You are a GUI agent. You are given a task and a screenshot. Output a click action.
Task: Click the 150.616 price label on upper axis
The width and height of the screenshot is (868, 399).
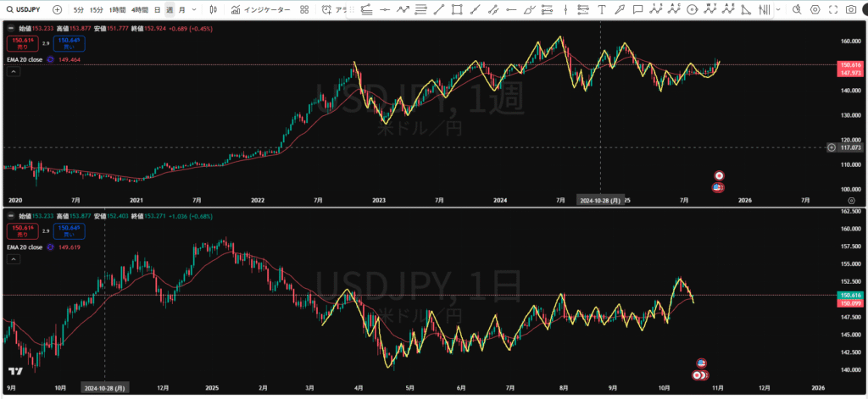point(849,64)
